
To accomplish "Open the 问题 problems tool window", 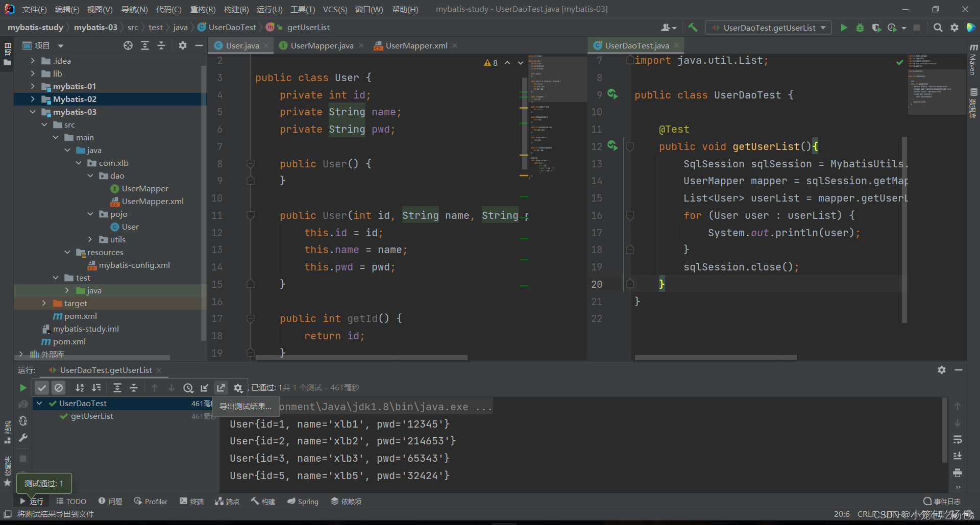I will tap(110, 501).
